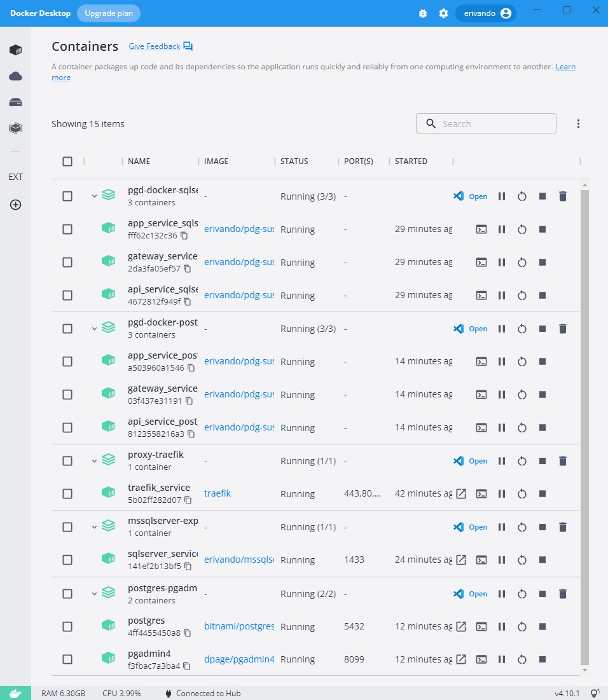608x700 pixels.
Task: Pause the fff62c132c36 container
Action: click(502, 230)
